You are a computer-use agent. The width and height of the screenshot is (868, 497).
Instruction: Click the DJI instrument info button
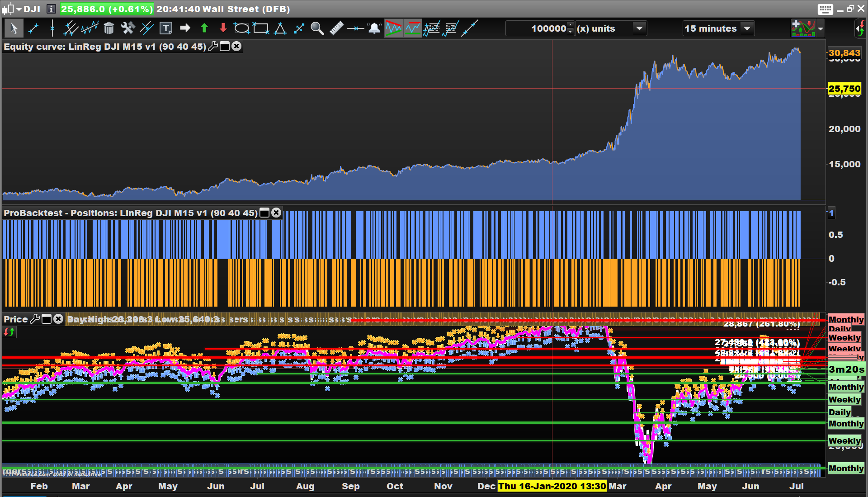[x=51, y=9]
